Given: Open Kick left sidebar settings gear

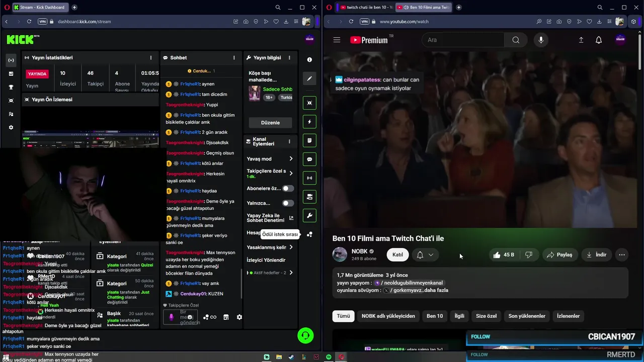Looking at the screenshot, I should (11, 128).
